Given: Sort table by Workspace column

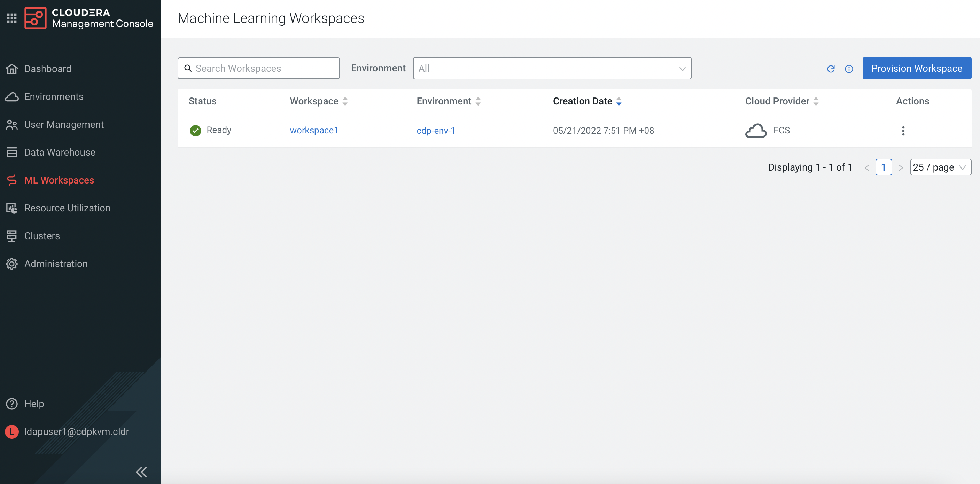Looking at the screenshot, I should (x=345, y=101).
